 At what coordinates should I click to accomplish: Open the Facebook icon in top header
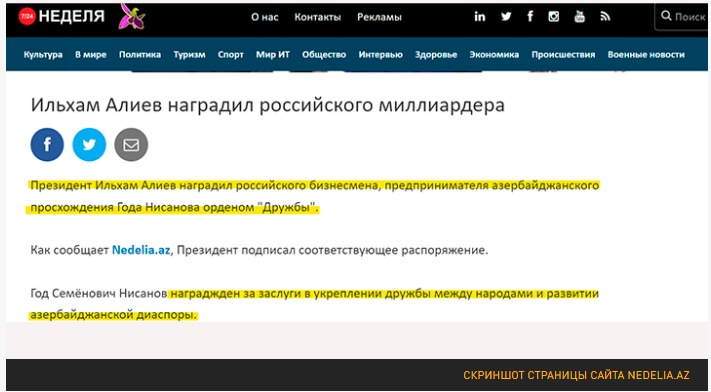[x=530, y=17]
